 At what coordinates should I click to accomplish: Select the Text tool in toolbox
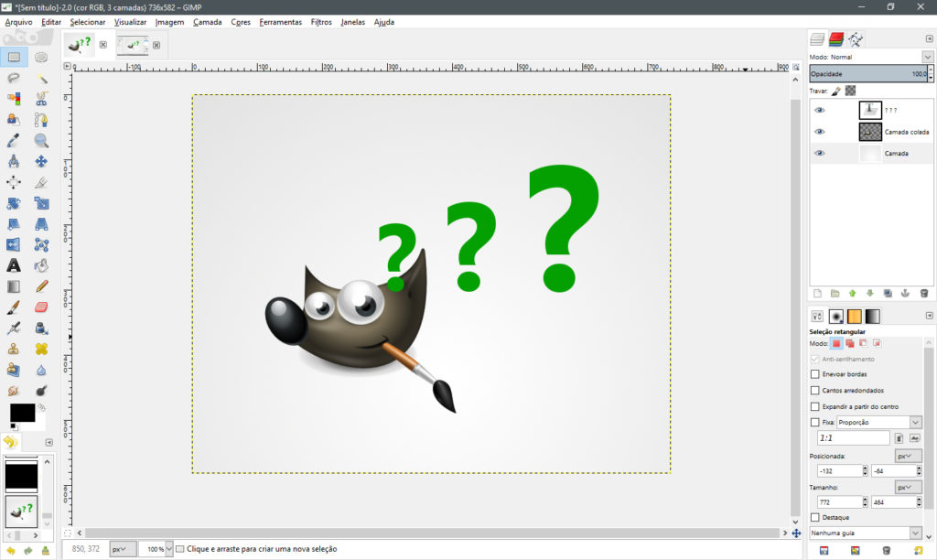tap(14, 265)
